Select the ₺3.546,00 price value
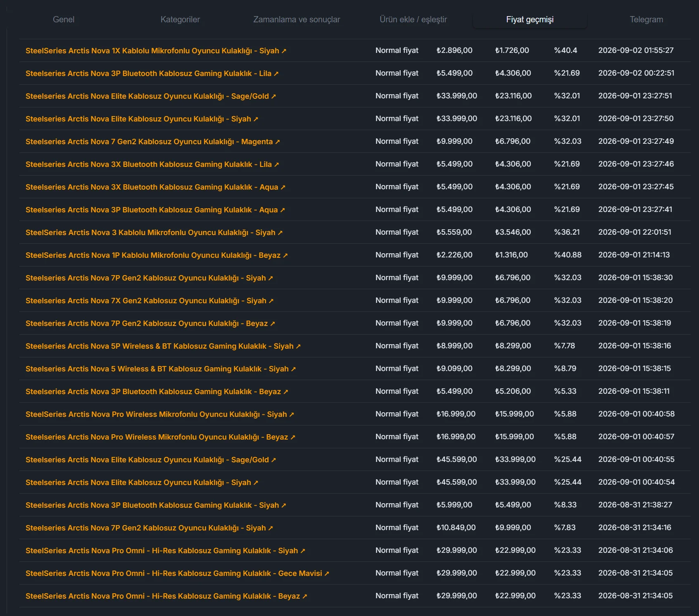This screenshot has height=616, width=699. point(513,232)
